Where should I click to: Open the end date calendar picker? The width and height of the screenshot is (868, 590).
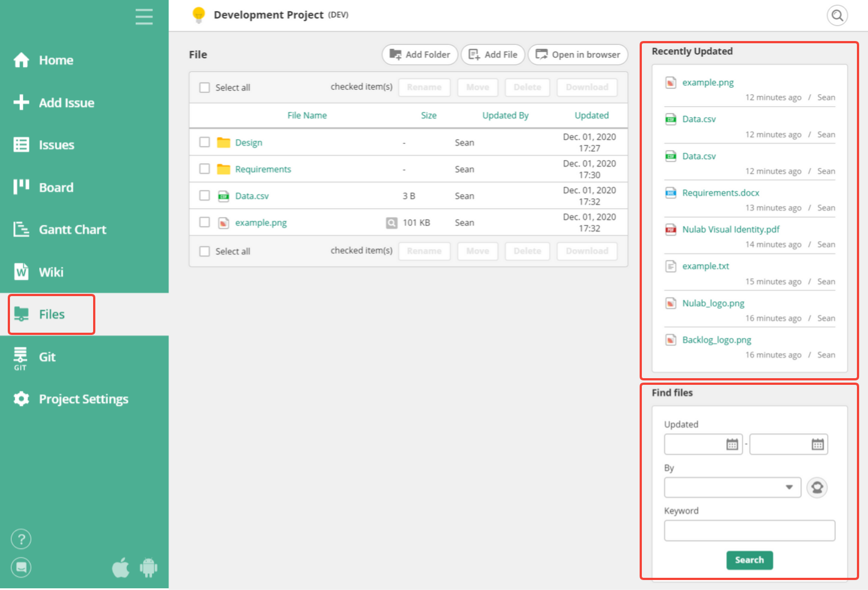click(x=818, y=444)
